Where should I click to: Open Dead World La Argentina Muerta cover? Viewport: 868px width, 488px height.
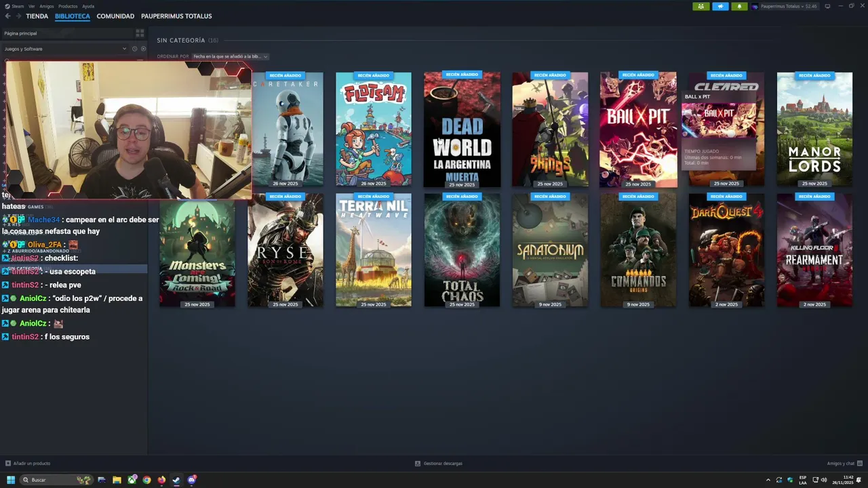[462, 129]
